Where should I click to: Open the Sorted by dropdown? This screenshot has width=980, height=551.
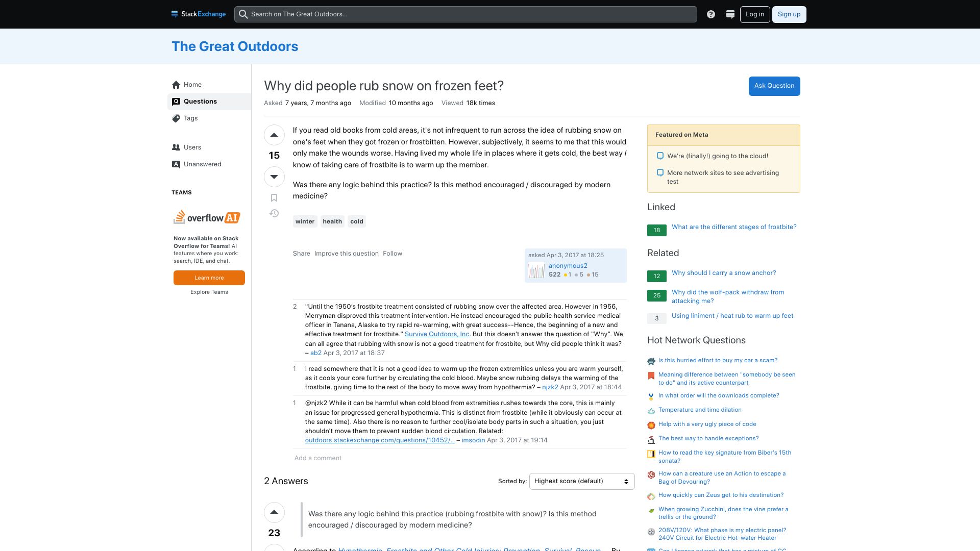(582, 481)
